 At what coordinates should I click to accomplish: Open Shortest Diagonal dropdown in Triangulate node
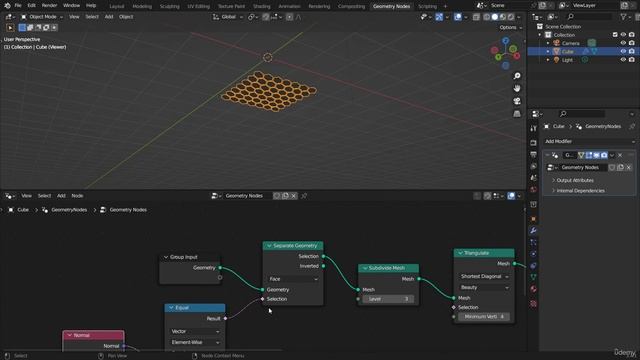pos(484,276)
